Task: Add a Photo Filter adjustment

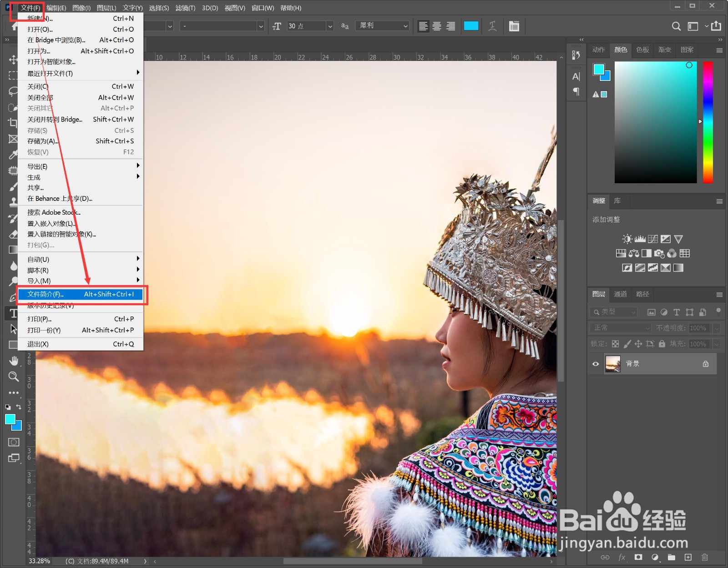Action: 659,253
